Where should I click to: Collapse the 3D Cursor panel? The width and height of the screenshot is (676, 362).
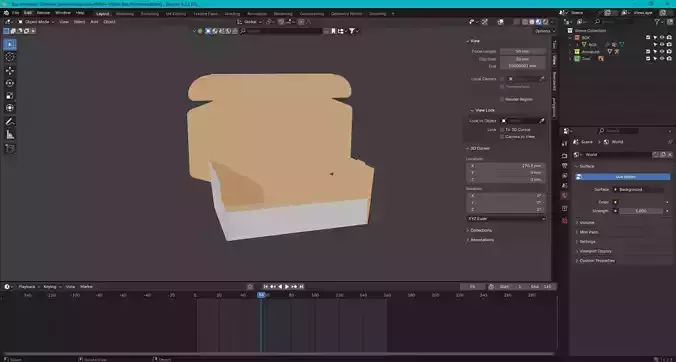(x=478, y=148)
